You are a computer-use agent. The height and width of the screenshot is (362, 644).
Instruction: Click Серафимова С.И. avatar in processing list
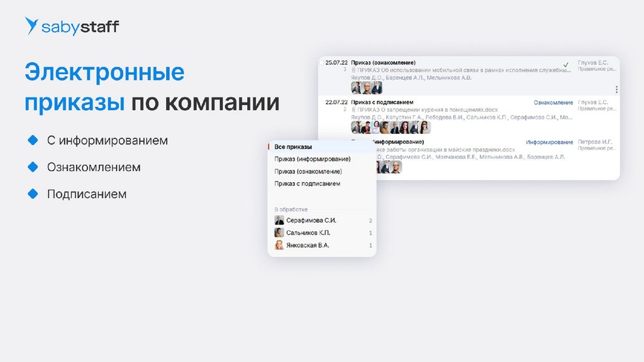click(279, 220)
